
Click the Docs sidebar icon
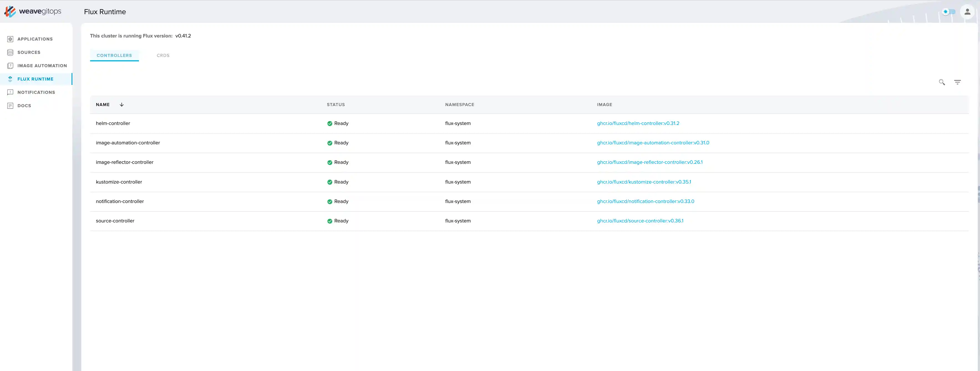[x=10, y=106]
